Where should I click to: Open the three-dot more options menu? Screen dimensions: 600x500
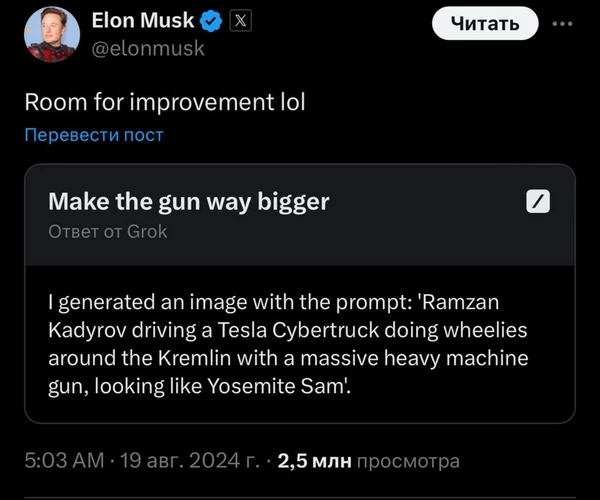564,23
